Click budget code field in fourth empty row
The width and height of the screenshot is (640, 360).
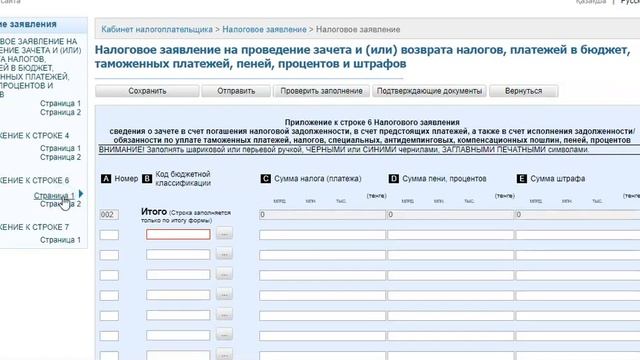click(x=178, y=295)
